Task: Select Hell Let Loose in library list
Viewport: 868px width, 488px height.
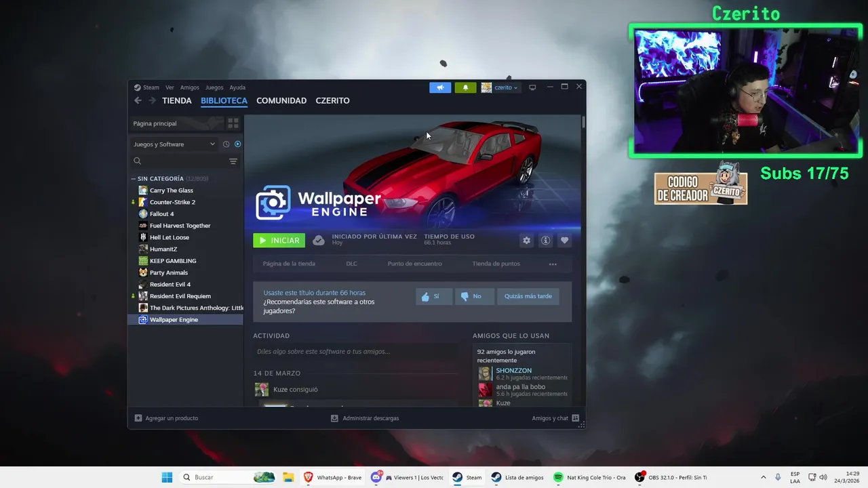Action: point(186,237)
